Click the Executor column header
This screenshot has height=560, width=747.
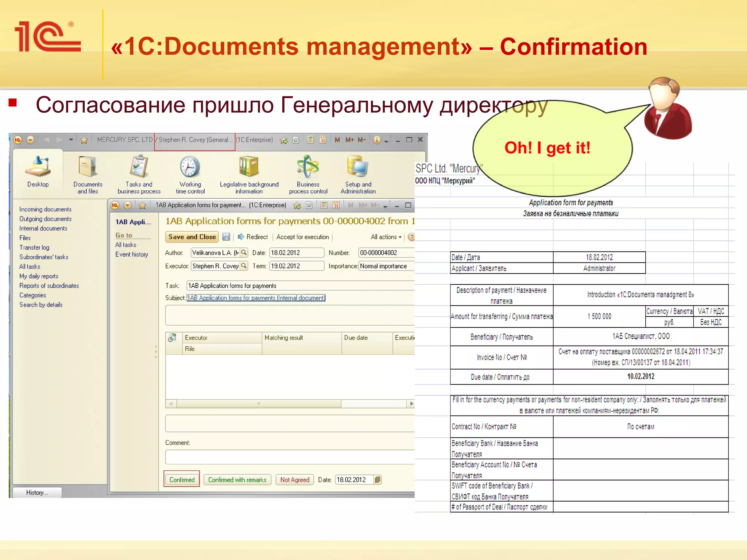coord(222,338)
